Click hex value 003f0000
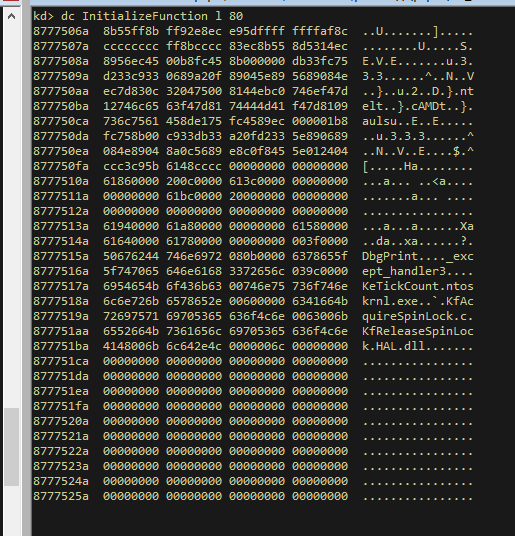 click(x=320, y=241)
